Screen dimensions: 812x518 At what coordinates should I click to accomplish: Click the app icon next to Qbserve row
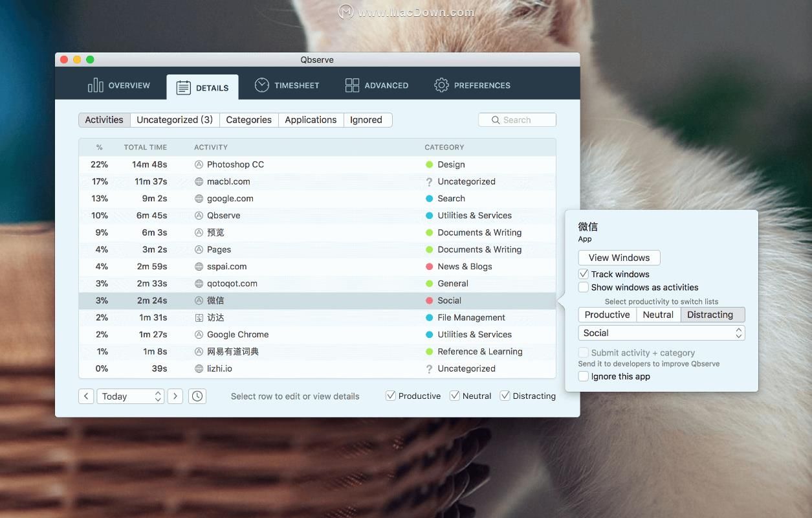point(199,216)
